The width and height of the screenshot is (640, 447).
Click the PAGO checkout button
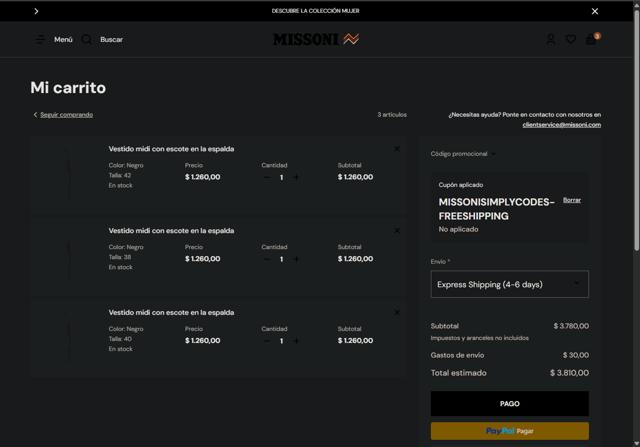pyautogui.click(x=509, y=403)
